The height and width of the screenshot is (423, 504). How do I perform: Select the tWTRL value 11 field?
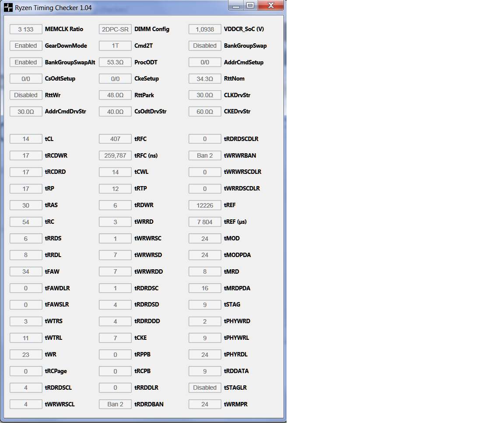tap(26, 338)
